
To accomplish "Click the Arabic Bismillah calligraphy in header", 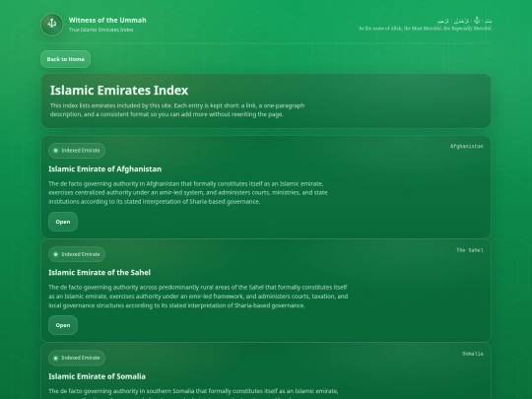I will pos(464,21).
